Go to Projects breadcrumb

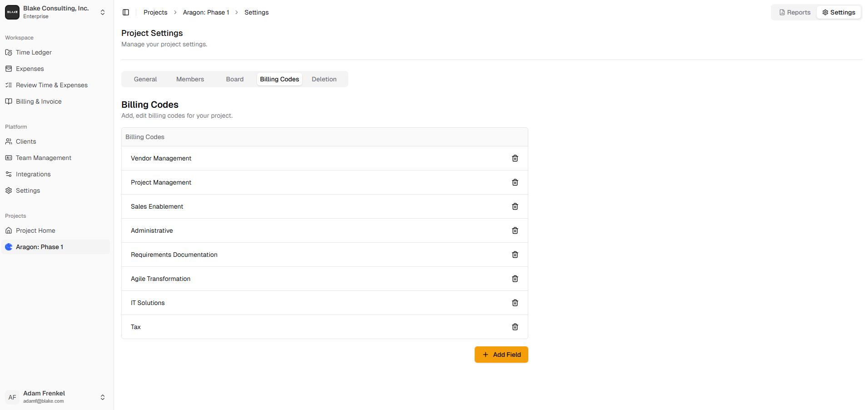tap(155, 12)
